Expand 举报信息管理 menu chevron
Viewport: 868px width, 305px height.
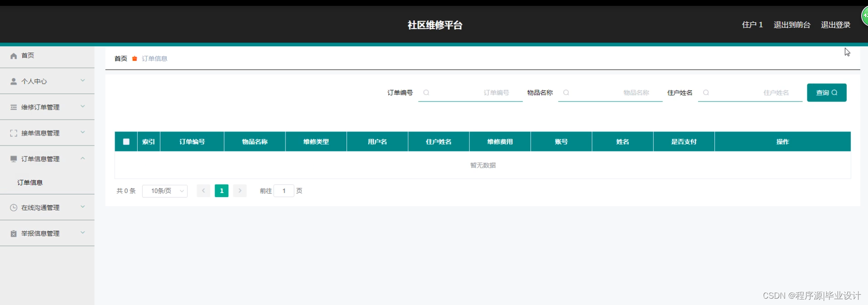[x=83, y=232]
